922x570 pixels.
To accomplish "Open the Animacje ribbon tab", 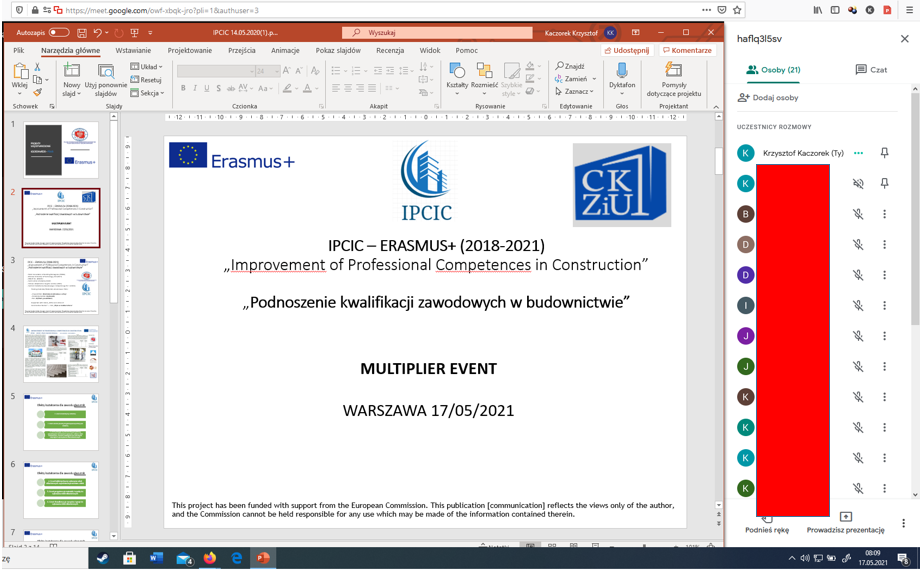I will click(x=285, y=51).
